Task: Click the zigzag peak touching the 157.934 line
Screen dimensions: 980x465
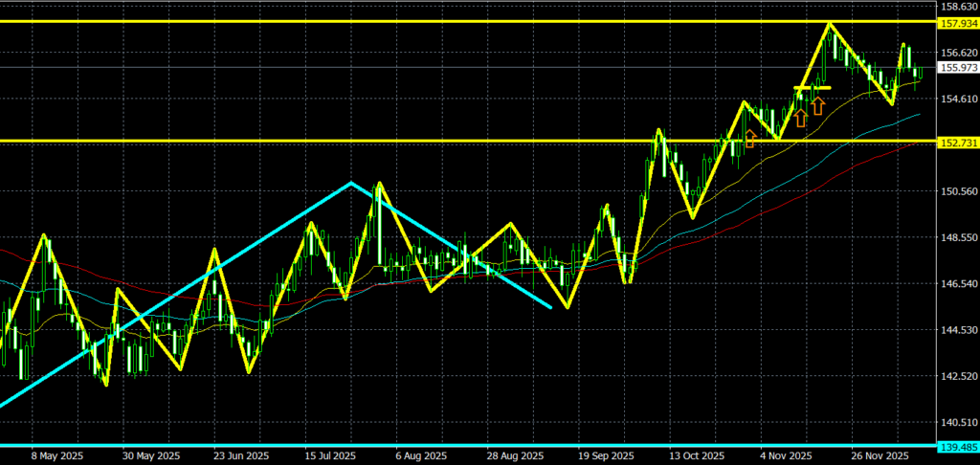Action: (829, 23)
